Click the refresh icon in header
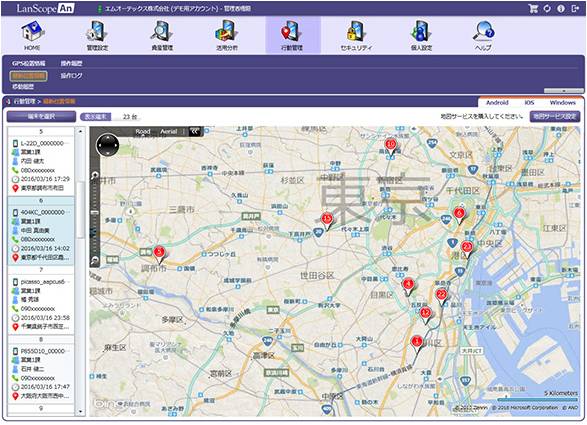Image resolution: width=587 pixels, height=425 pixels. click(547, 9)
